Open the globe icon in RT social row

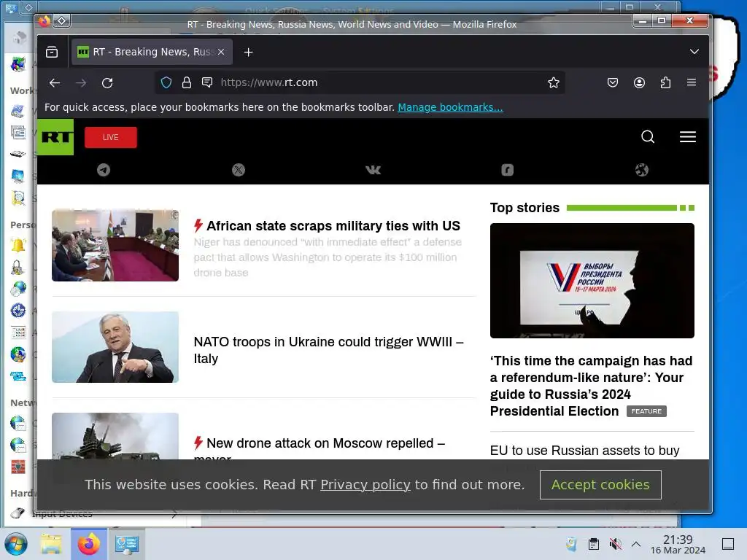point(642,170)
